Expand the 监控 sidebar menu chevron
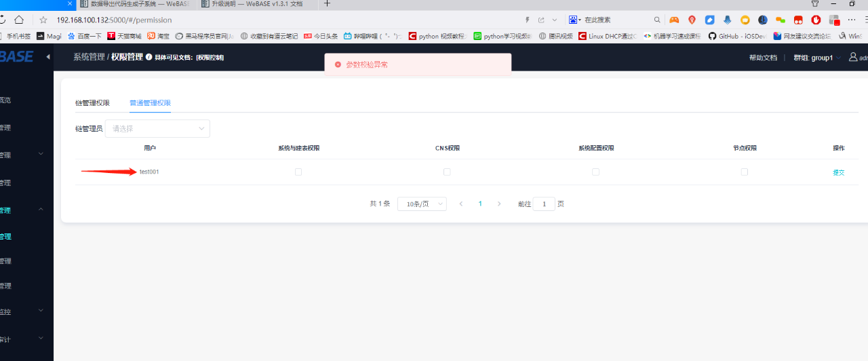The image size is (868, 361). tap(41, 311)
